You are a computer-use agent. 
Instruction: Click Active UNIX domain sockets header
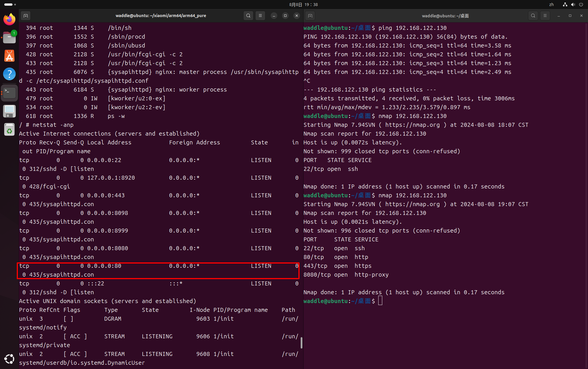108,301
